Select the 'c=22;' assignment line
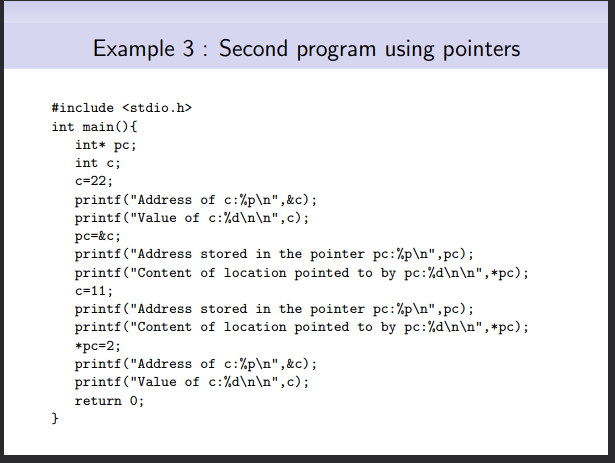Image resolution: width=615 pixels, height=463 pixels. (94, 181)
